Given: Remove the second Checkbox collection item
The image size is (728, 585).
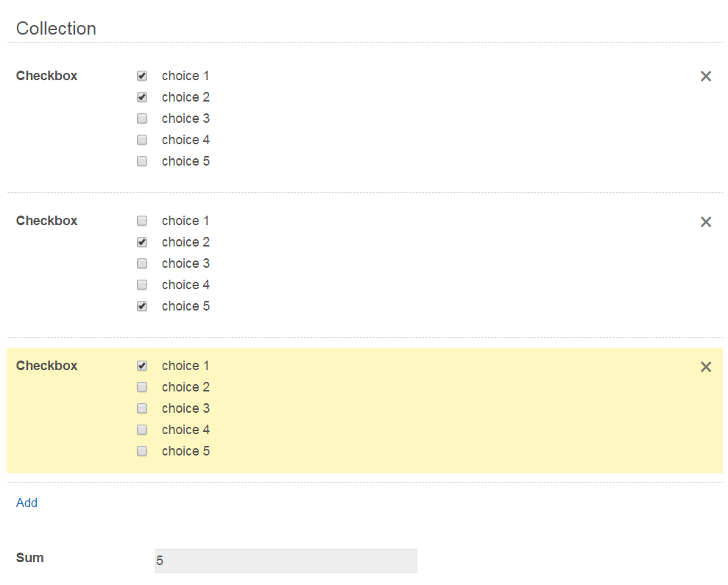Looking at the screenshot, I should [705, 221].
